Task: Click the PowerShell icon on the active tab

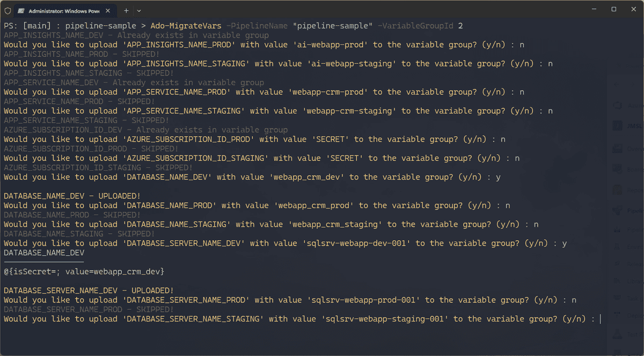Action: click(x=20, y=10)
